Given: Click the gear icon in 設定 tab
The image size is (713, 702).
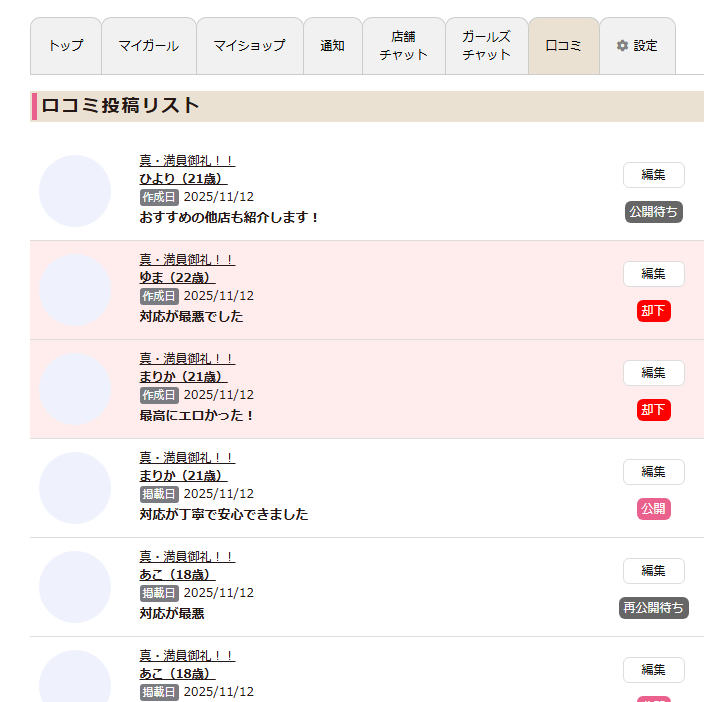Looking at the screenshot, I should click(x=622, y=46).
